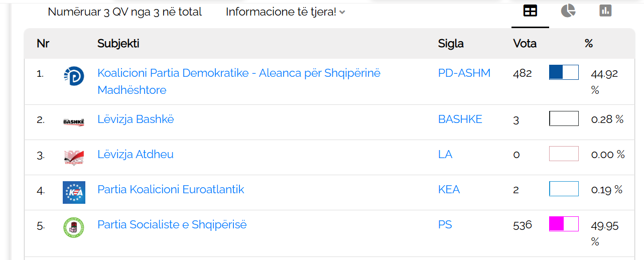Open Partia Koalicioni Euroatlantik link

pyautogui.click(x=171, y=190)
